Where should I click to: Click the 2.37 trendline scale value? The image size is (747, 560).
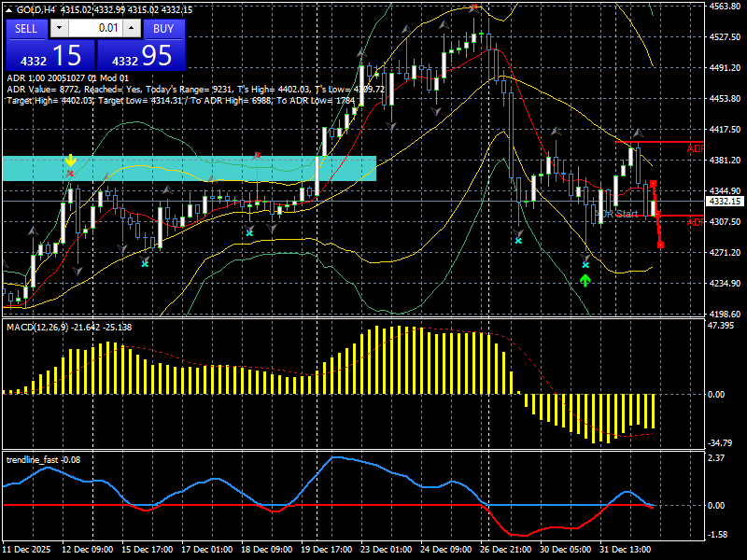click(716, 457)
